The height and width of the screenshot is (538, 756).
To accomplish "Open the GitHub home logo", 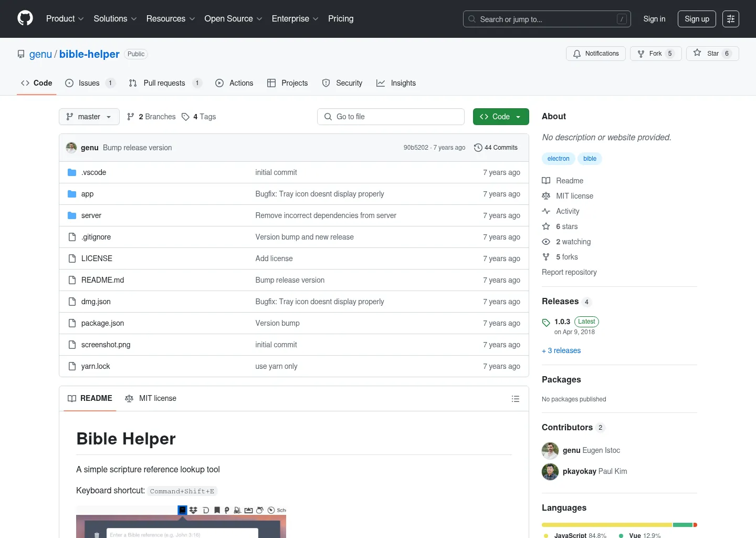I will [x=25, y=18].
